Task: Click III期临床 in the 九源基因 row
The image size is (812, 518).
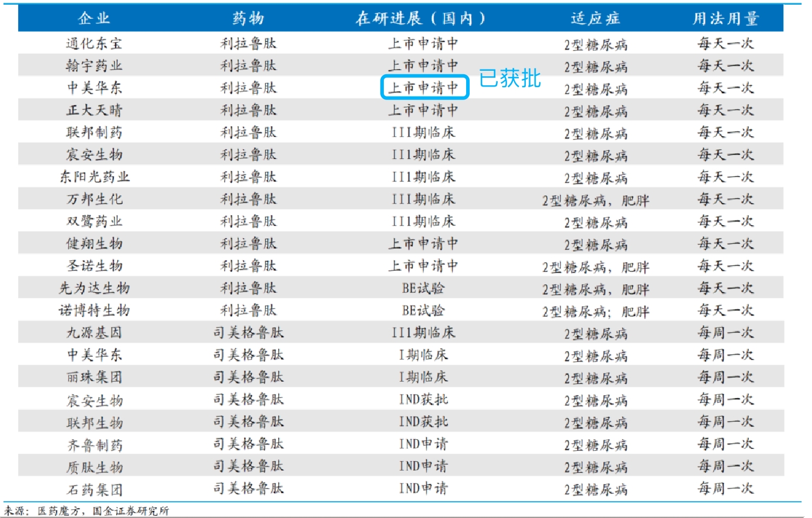Action: pyautogui.click(x=424, y=333)
